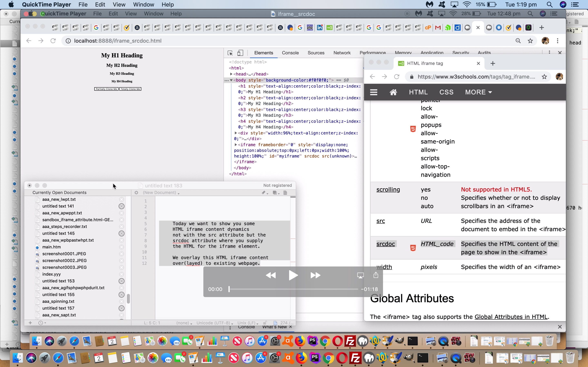Click the share icon in QuickTime's playback controls
The height and width of the screenshot is (367, 588).
[x=375, y=275]
